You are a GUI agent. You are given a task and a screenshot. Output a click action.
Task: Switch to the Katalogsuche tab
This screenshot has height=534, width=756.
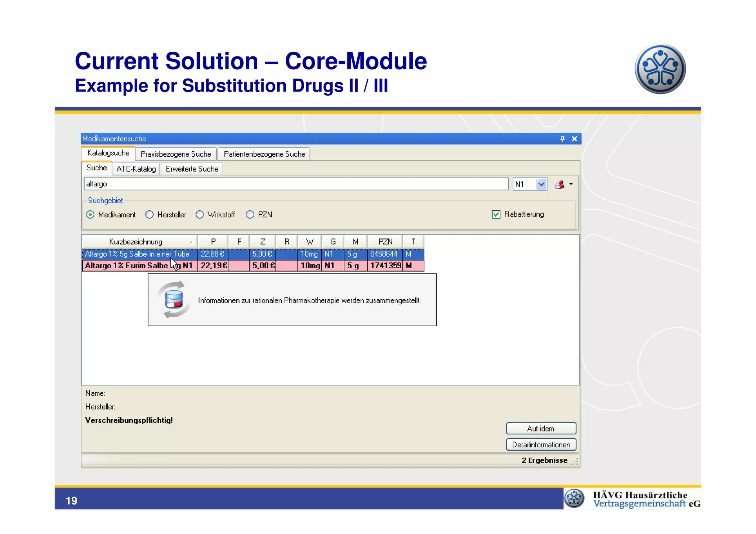(108, 153)
